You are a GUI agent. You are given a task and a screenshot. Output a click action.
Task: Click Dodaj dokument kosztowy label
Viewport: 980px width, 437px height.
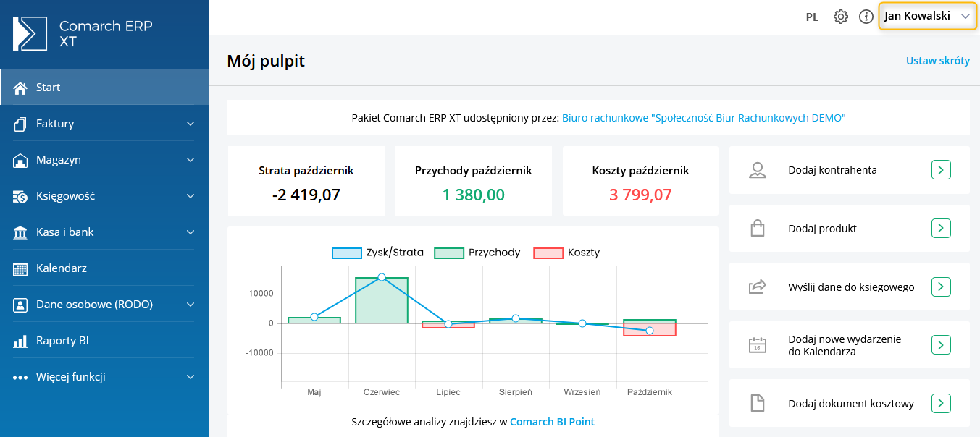pos(851,404)
